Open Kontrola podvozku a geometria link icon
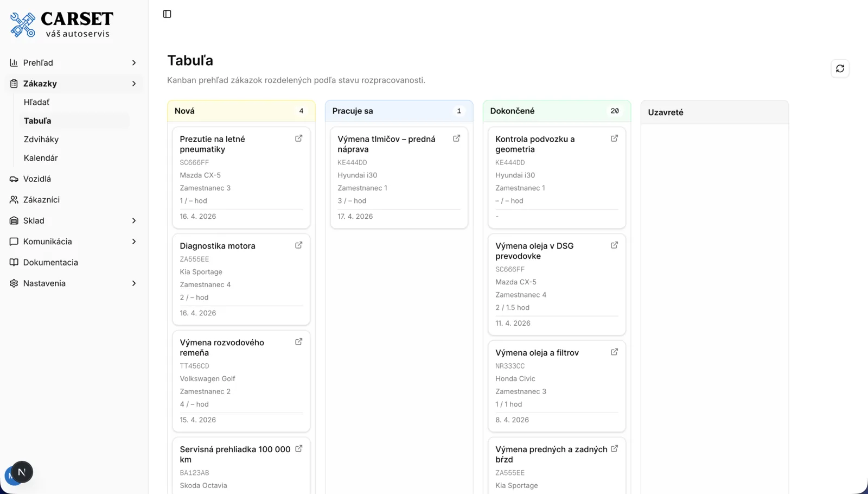 [614, 138]
